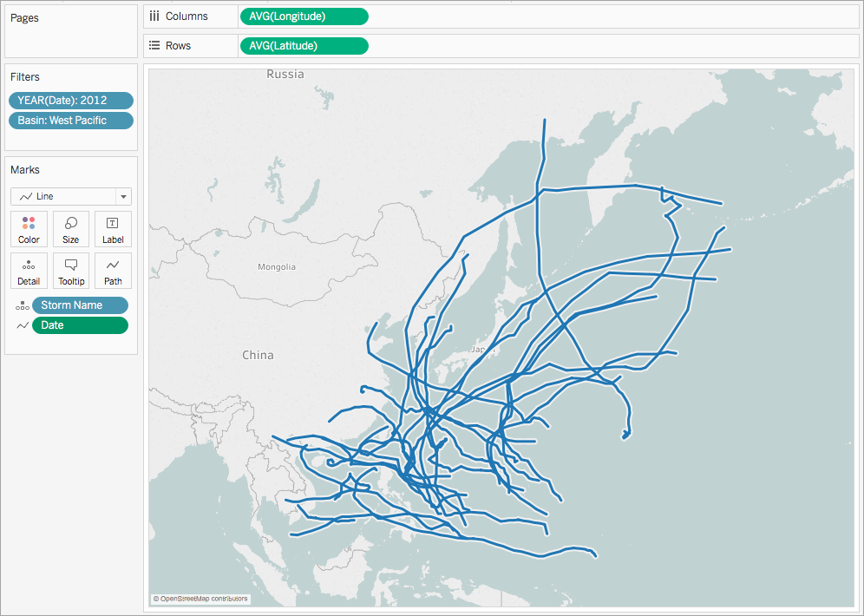
Task: Click the Rows shelf icon
Action: click(x=154, y=45)
